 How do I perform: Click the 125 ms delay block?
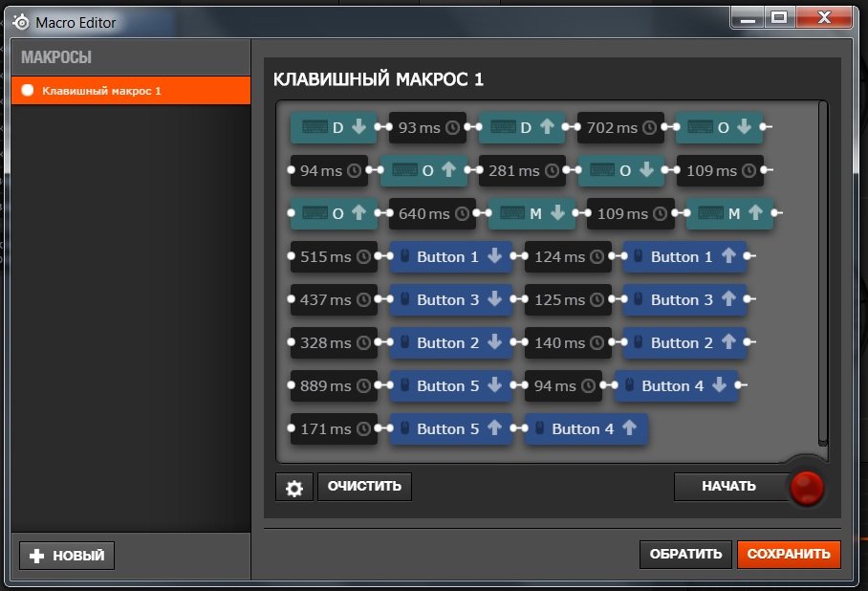(568, 299)
